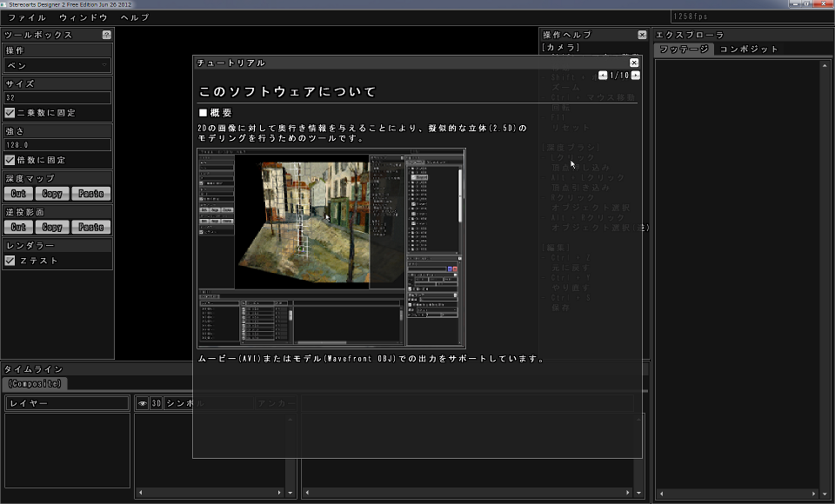Click up scroll arrow in エクスプローラ panel
The height and width of the screenshot is (504, 835).
pyautogui.click(x=824, y=65)
